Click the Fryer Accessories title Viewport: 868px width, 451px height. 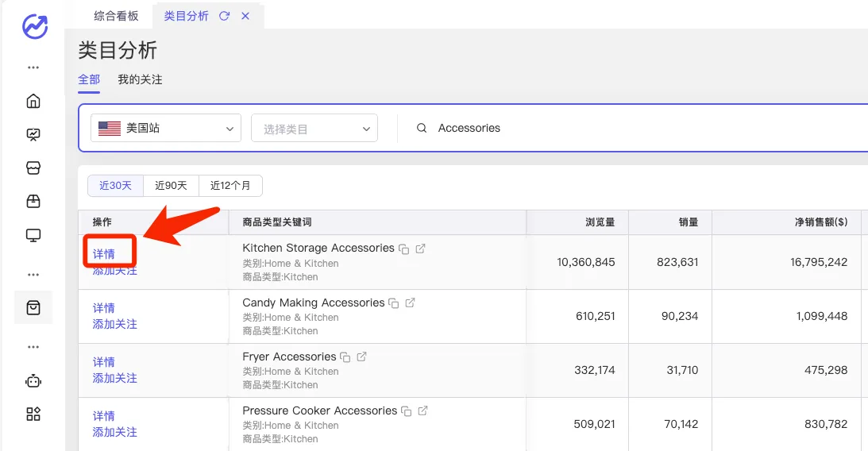(x=289, y=357)
